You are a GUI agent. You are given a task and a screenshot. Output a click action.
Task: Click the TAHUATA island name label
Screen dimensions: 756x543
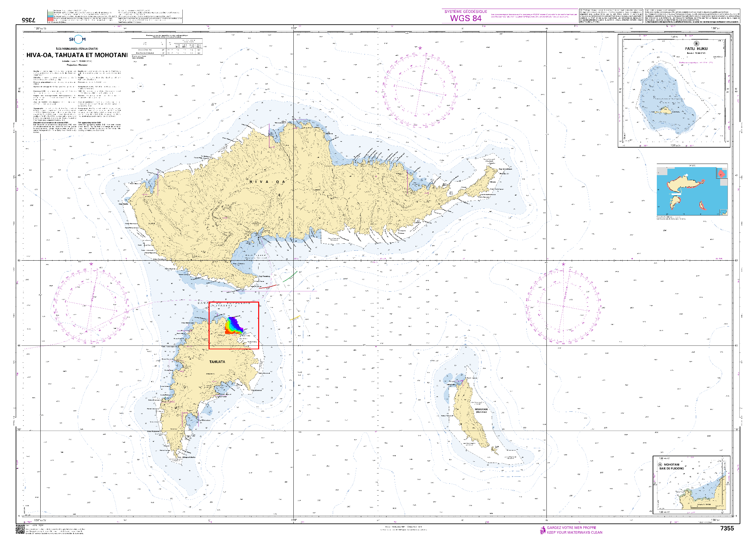pyautogui.click(x=217, y=362)
